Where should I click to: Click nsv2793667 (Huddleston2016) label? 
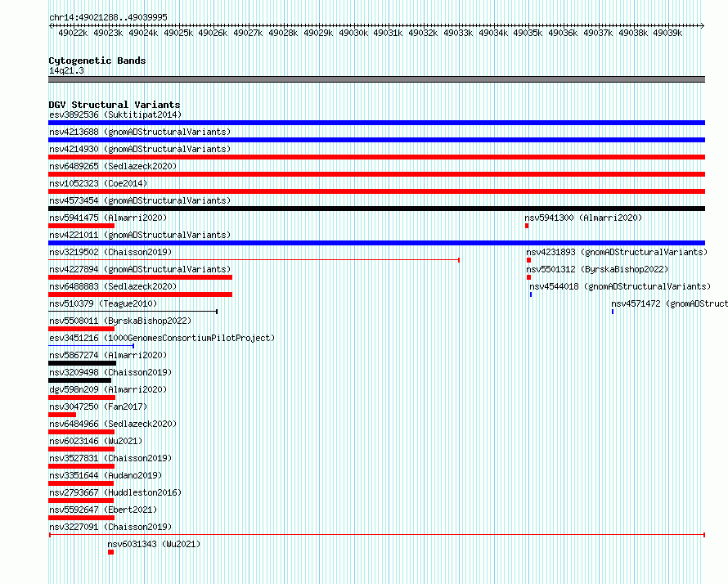click(115, 492)
